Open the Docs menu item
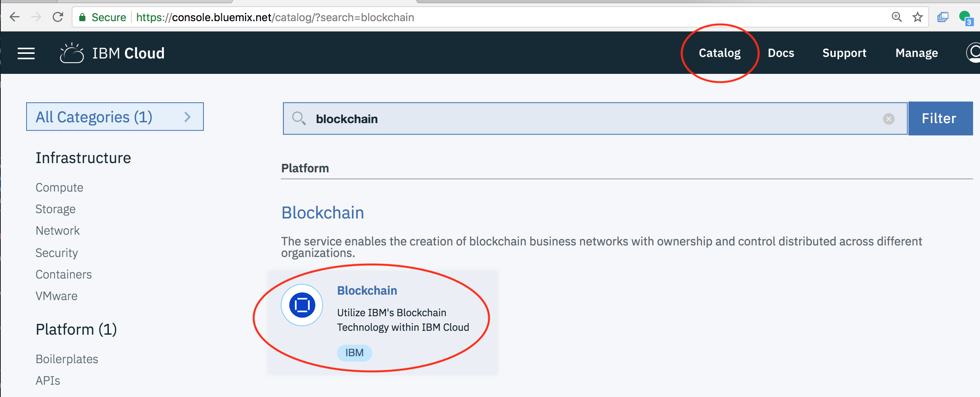The width and height of the screenshot is (980, 397). tap(781, 53)
